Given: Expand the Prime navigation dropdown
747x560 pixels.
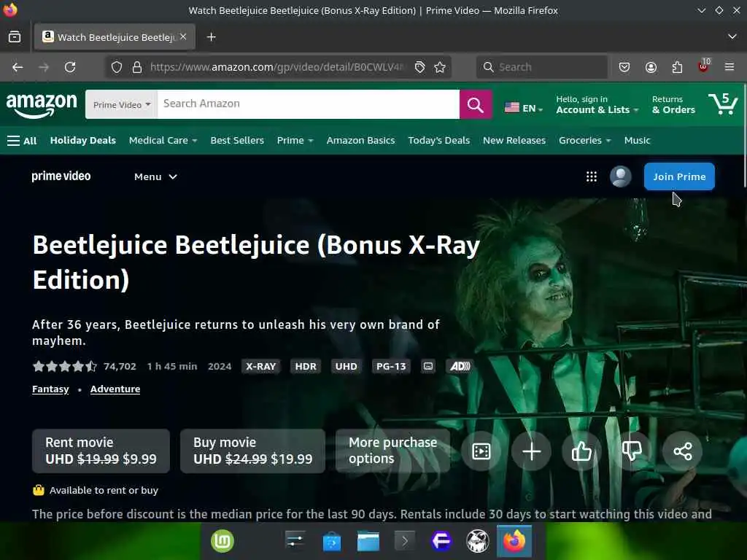Looking at the screenshot, I should [295, 141].
